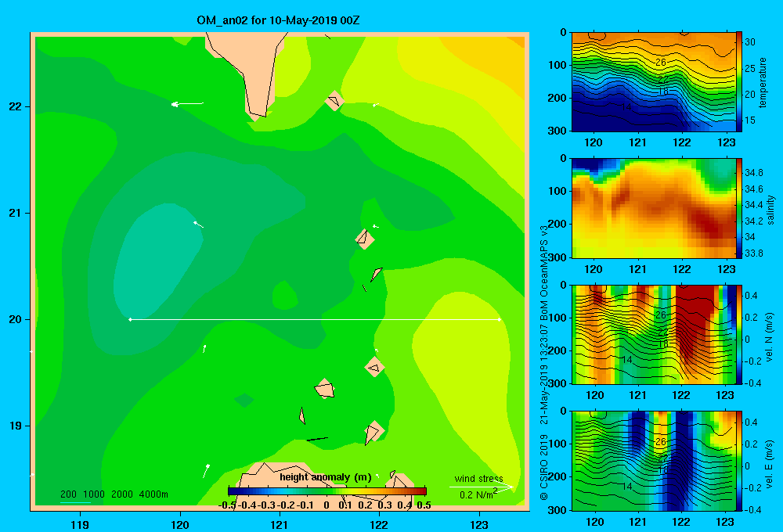Click the "0.5" value on height anomaly scale

424,505
